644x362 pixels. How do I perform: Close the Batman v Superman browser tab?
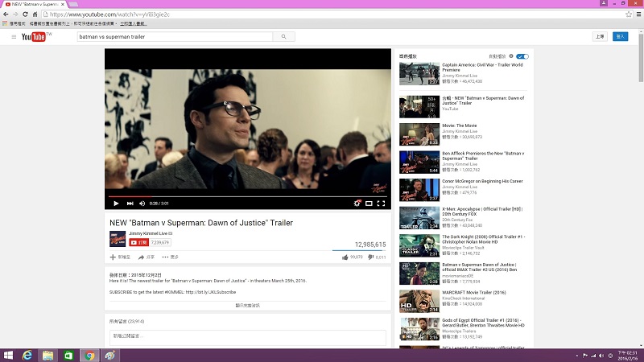click(x=63, y=4)
